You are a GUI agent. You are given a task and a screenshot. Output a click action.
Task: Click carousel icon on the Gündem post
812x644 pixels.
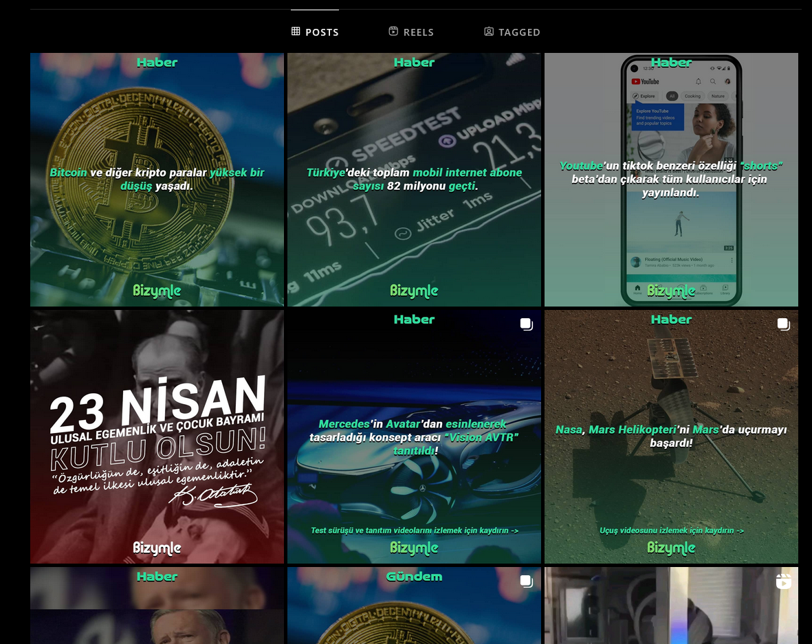527,581
